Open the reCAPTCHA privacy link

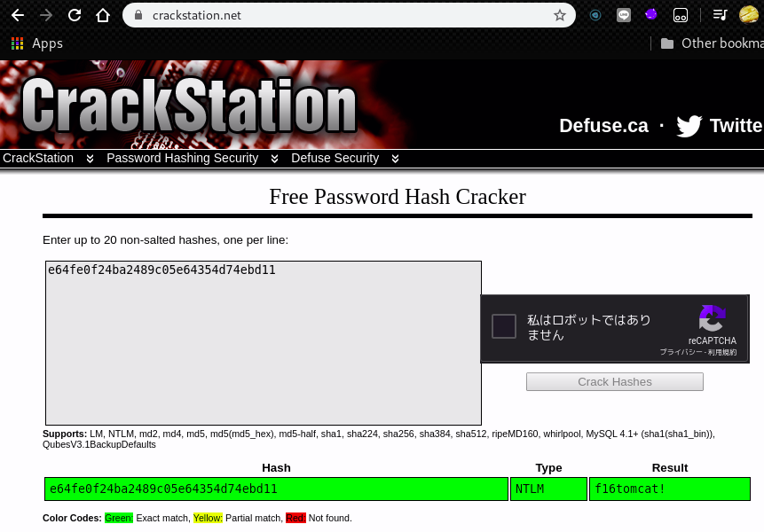point(681,352)
